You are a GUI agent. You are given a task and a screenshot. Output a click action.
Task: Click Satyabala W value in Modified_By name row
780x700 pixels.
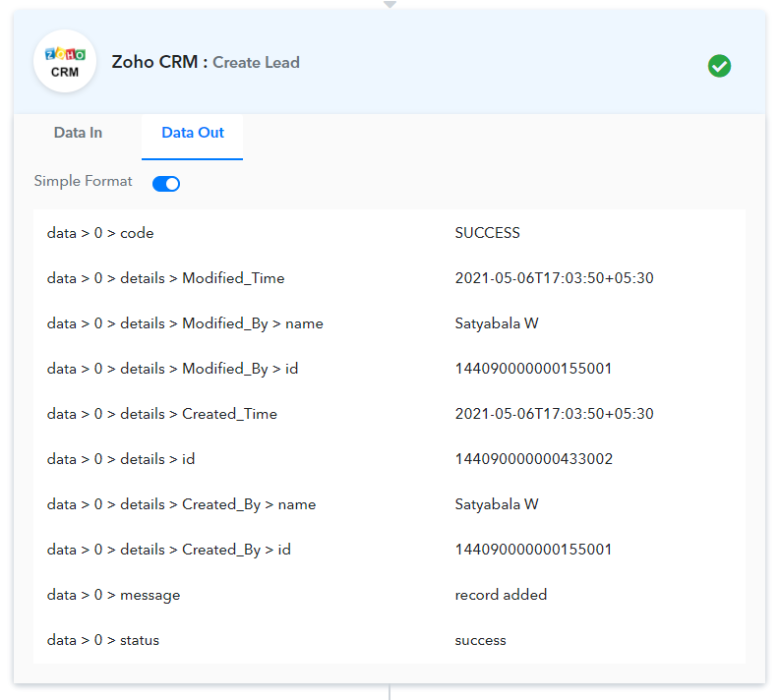pyautogui.click(x=497, y=323)
